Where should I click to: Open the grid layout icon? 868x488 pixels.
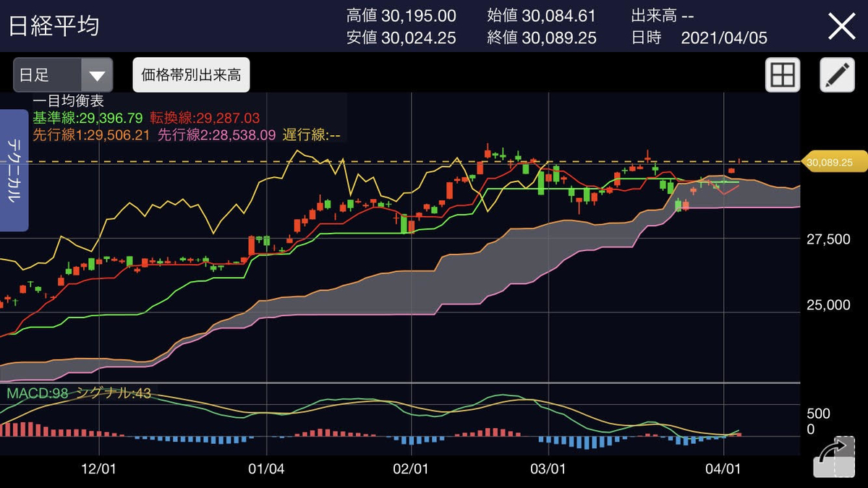coord(783,74)
